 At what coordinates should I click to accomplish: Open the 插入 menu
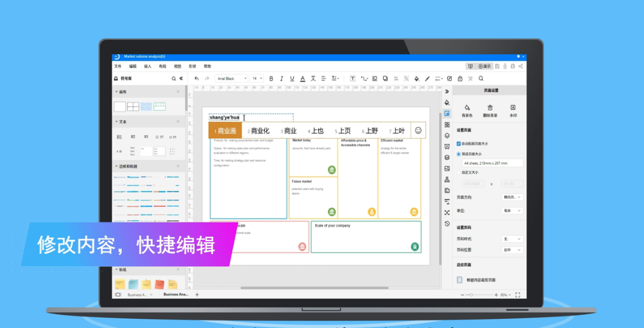tap(148, 66)
